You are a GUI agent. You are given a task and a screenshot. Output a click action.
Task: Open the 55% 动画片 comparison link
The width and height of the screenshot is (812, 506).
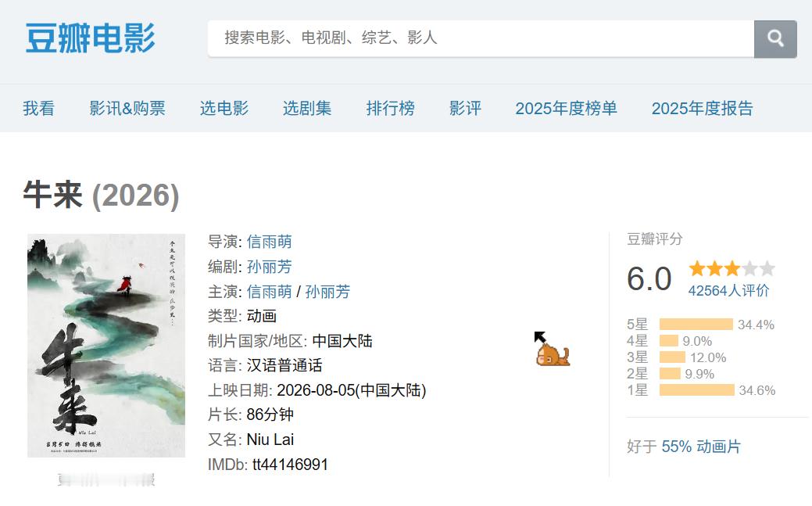tap(701, 447)
